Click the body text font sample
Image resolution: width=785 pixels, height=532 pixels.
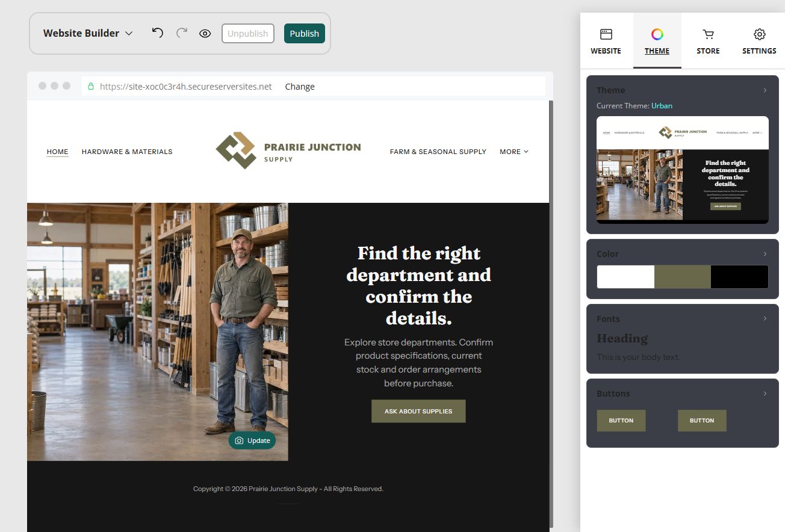tap(638, 357)
